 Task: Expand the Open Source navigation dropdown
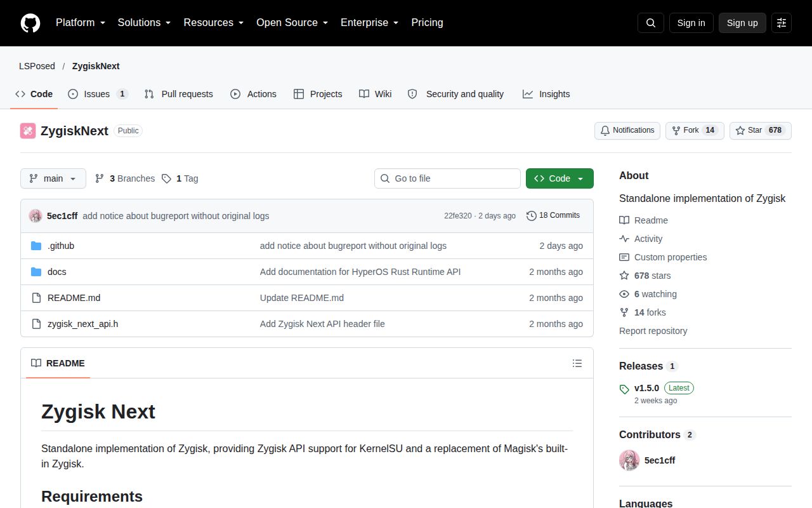coord(292,23)
